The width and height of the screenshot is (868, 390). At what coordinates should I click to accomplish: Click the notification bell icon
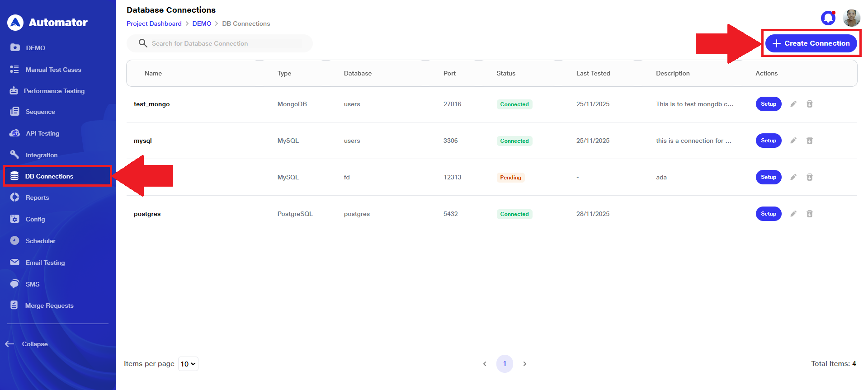pos(828,18)
